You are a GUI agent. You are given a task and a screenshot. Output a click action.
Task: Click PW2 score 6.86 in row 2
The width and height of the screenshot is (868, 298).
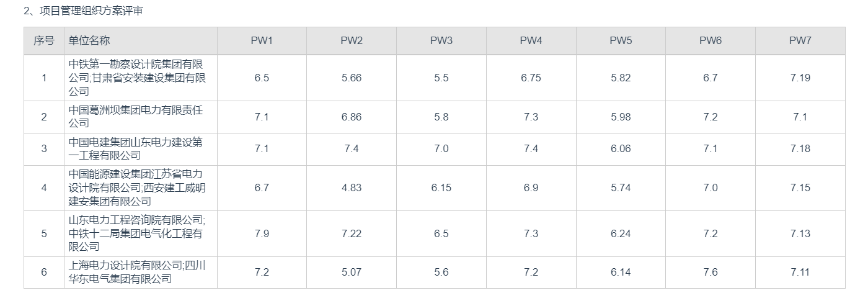(x=351, y=117)
